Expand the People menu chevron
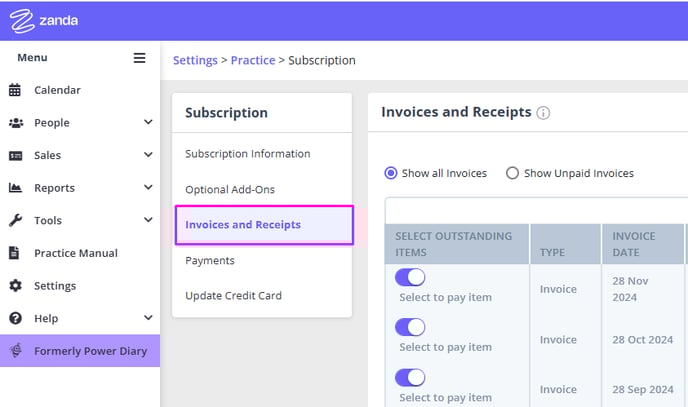The height and width of the screenshot is (407, 688). (x=148, y=122)
